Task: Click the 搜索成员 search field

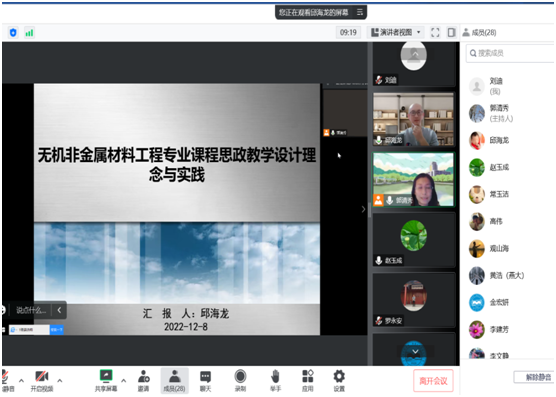Action: pos(510,53)
